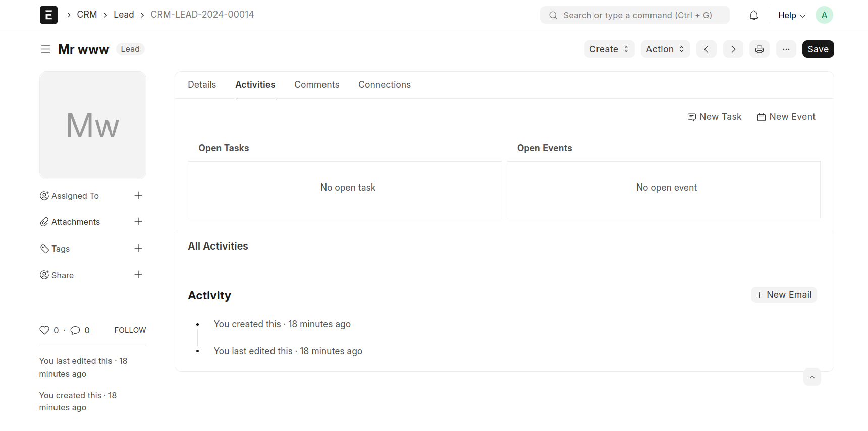Image resolution: width=868 pixels, height=431 pixels.
Task: Open the Help dropdown
Action: (x=791, y=15)
